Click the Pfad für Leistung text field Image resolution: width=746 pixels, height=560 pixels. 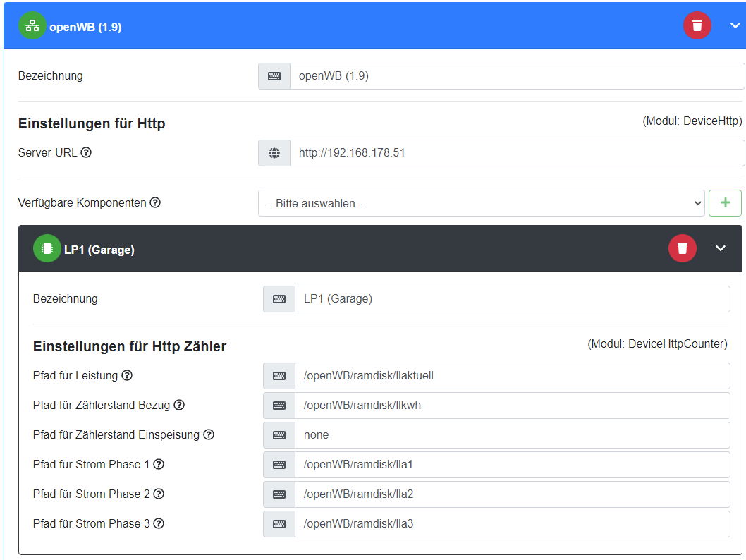click(x=512, y=376)
